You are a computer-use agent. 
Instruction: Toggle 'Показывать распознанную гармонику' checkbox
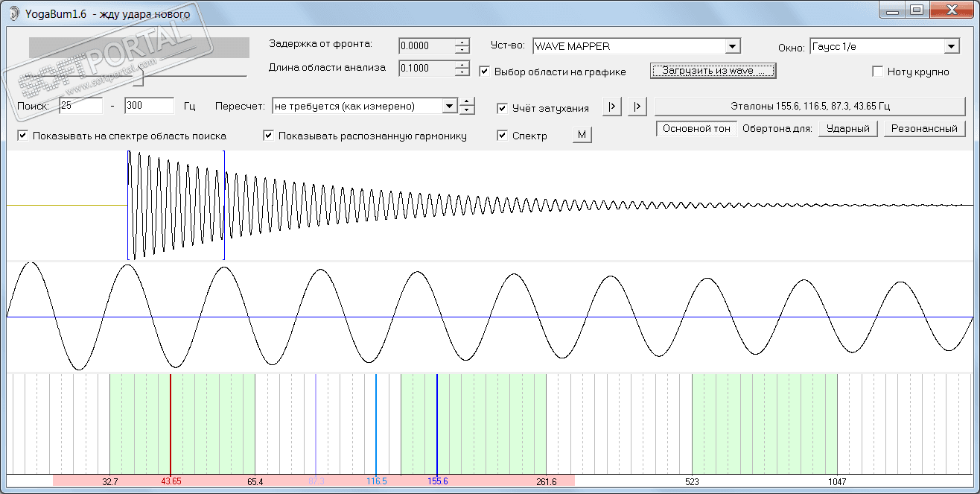point(269,136)
